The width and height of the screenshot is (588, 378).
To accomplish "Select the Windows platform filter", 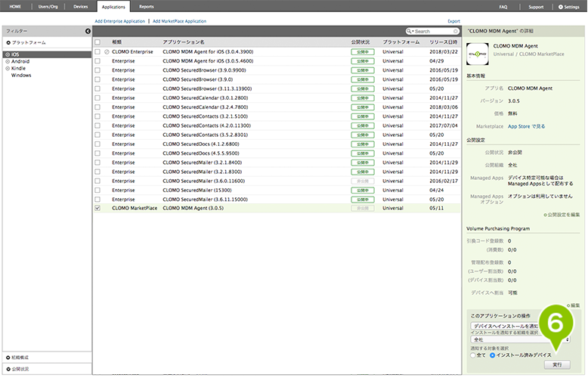I will [21, 76].
